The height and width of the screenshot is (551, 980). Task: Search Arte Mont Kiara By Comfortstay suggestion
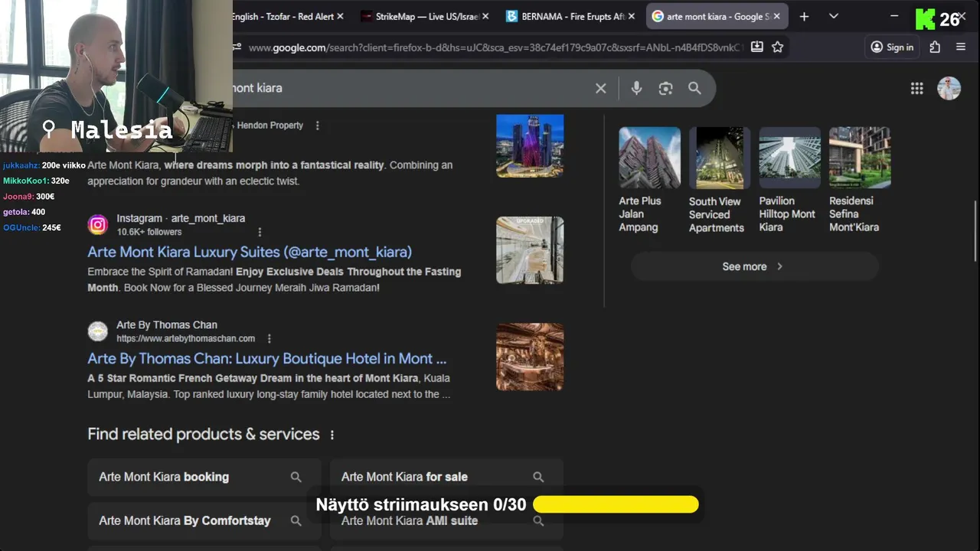click(204, 520)
